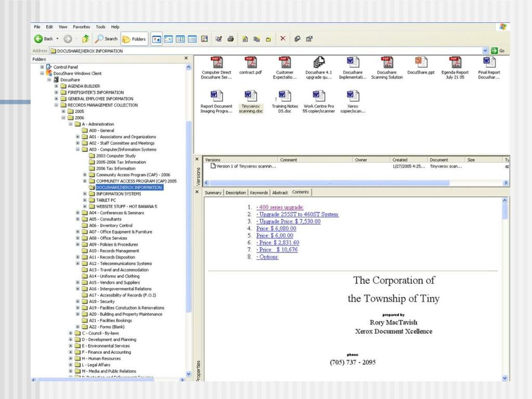Select Docushare 4.1 upgrade document icon
This screenshot has width=532, height=399.
318,68
